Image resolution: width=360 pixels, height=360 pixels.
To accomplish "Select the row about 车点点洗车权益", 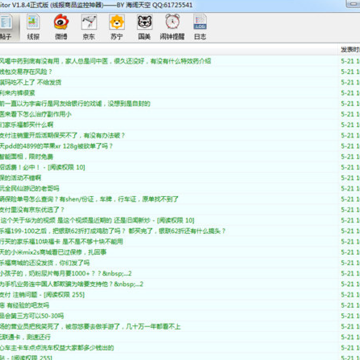I will click(x=180, y=348).
